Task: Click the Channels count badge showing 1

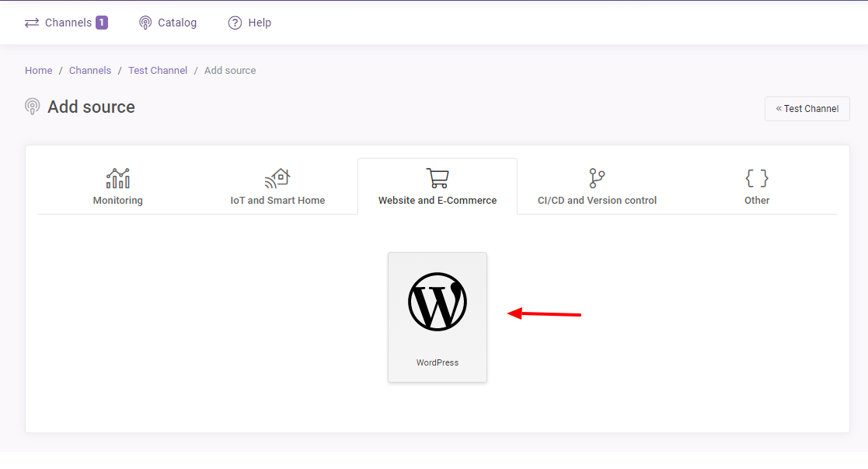Action: [102, 23]
